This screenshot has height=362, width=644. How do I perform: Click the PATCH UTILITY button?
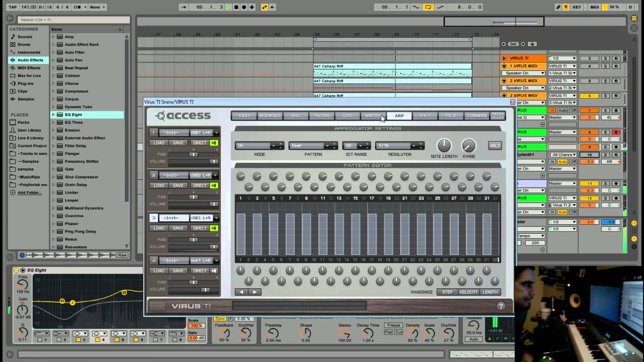tap(498, 116)
